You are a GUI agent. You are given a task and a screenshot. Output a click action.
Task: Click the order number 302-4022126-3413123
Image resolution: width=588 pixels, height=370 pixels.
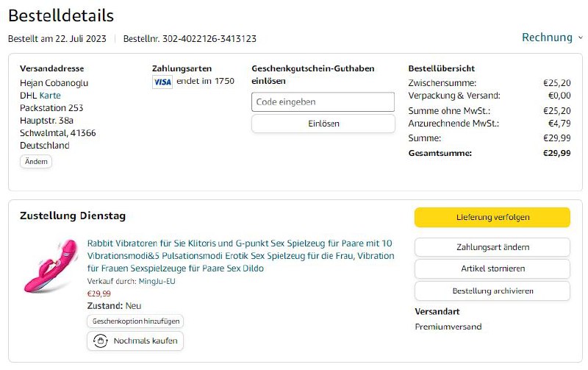tap(210, 39)
